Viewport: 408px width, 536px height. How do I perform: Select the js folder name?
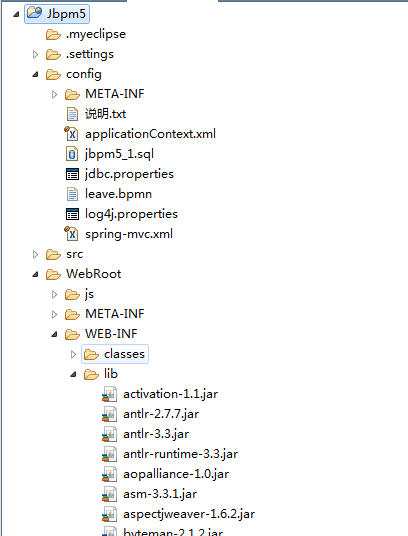(x=89, y=294)
